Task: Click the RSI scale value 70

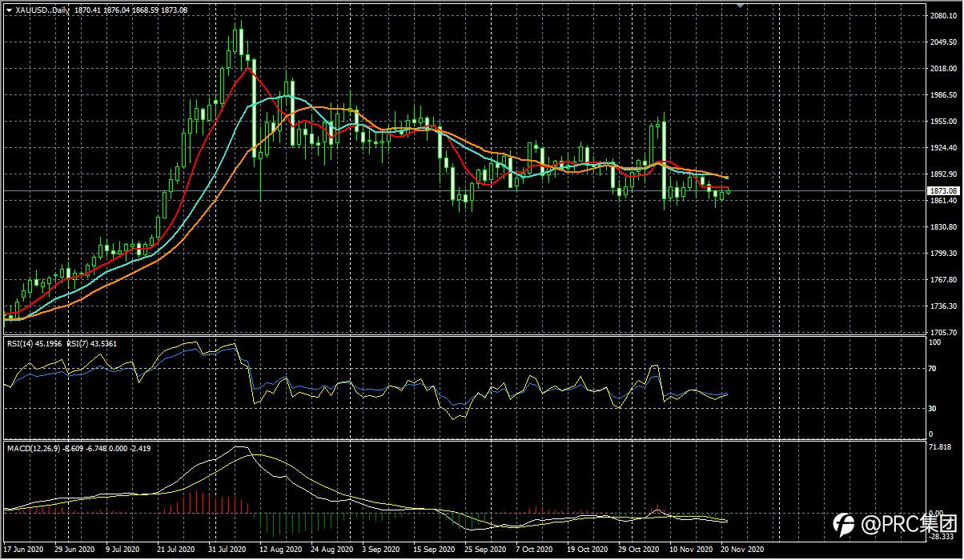Action: tap(932, 369)
